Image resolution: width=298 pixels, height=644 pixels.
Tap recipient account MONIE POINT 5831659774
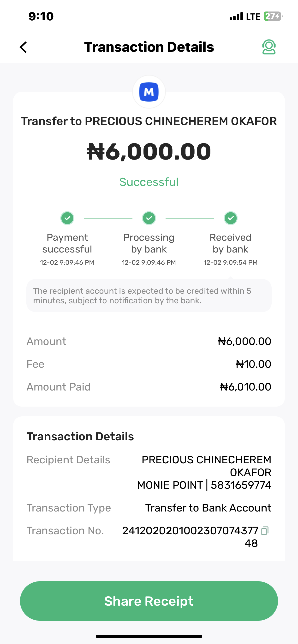(204, 485)
